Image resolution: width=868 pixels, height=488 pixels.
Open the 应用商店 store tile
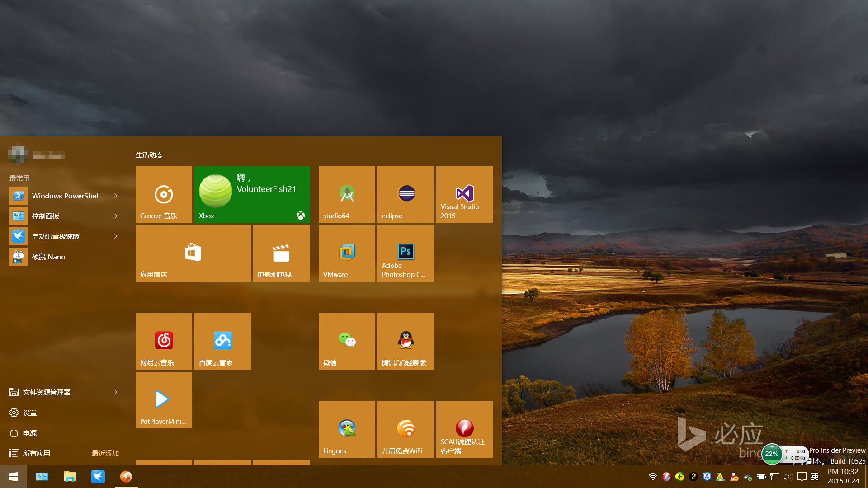(x=193, y=253)
